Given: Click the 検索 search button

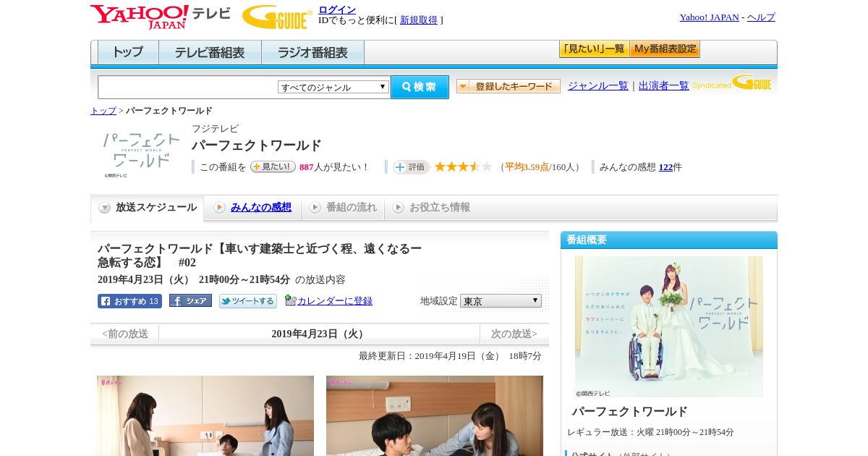Looking at the screenshot, I should point(420,87).
